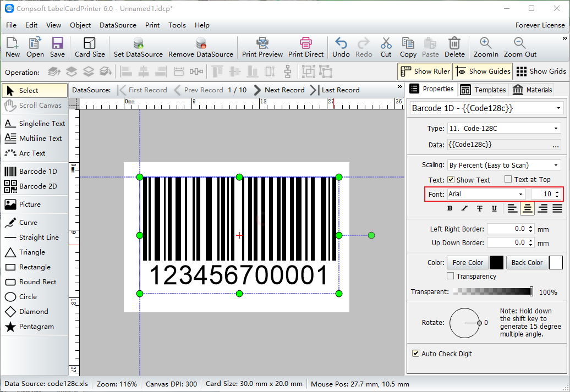Open the Tools menu
The height and width of the screenshot is (392, 570).
click(x=177, y=25)
